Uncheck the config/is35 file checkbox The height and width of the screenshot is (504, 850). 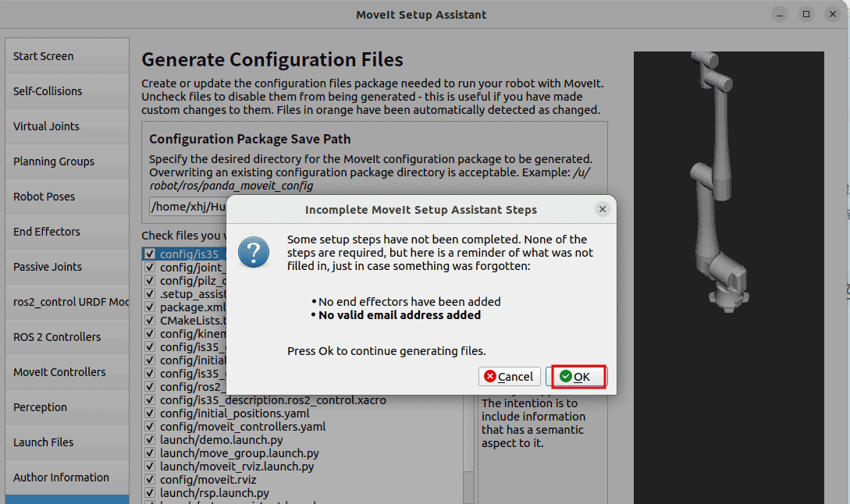150,254
